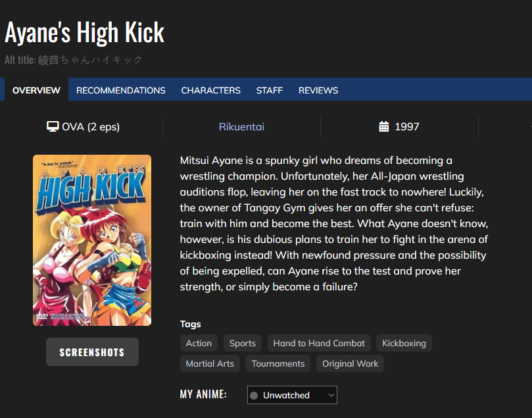Select the Overview tab
532x418 pixels.
[x=36, y=90]
